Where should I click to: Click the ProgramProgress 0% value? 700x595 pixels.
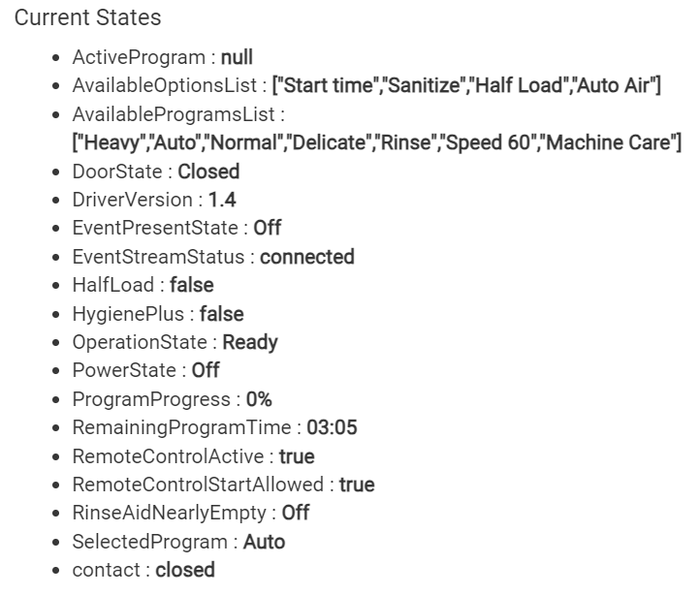coord(259,399)
